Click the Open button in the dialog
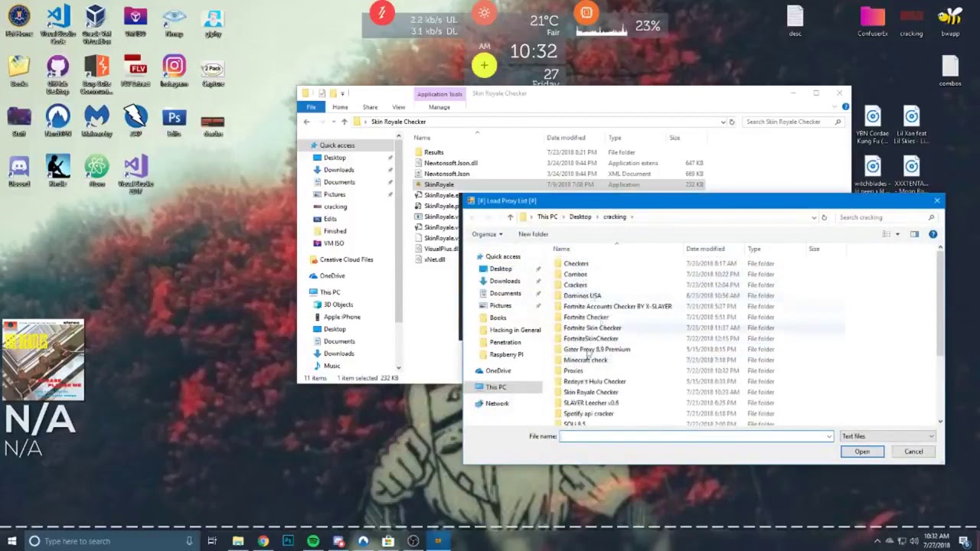The width and height of the screenshot is (980, 551). (x=862, y=452)
